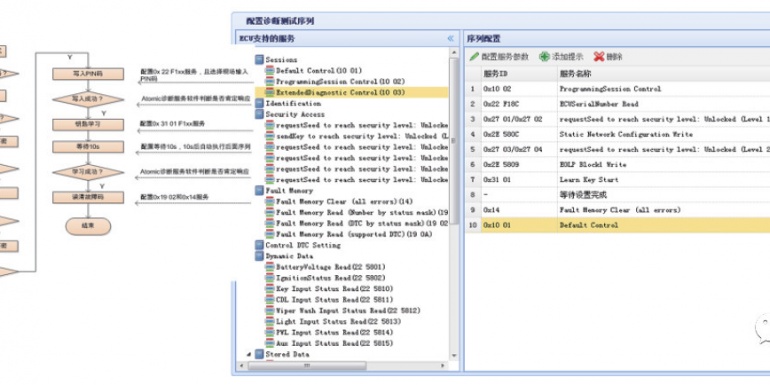The width and height of the screenshot is (770, 385).
Task: Click the 服务名称 column header
Action: pyautogui.click(x=664, y=74)
